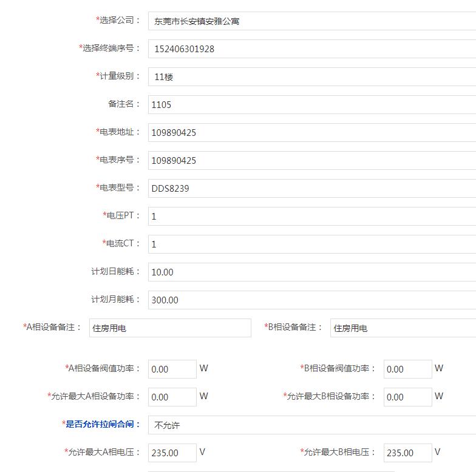Select the A相设备备注 text field
The height and width of the screenshot is (472, 476).
click(170, 328)
